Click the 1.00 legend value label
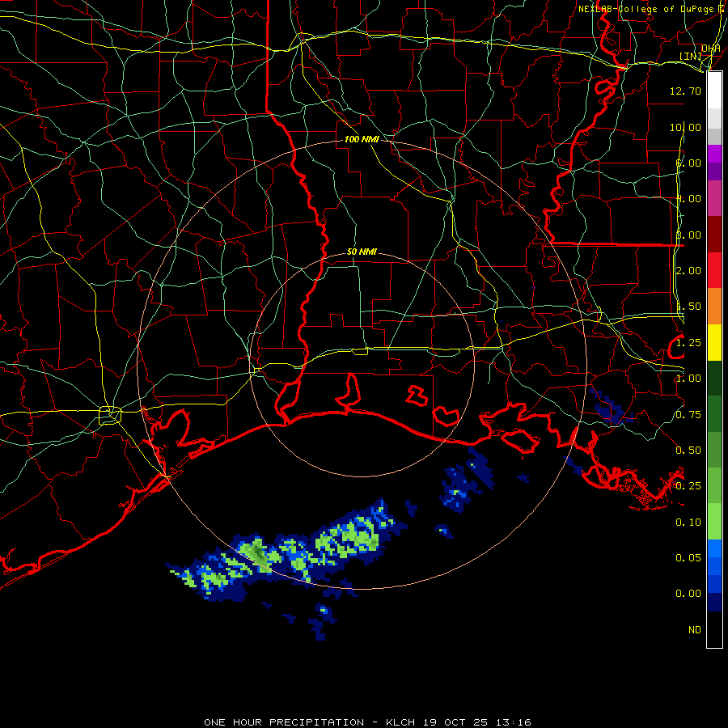 click(x=688, y=378)
